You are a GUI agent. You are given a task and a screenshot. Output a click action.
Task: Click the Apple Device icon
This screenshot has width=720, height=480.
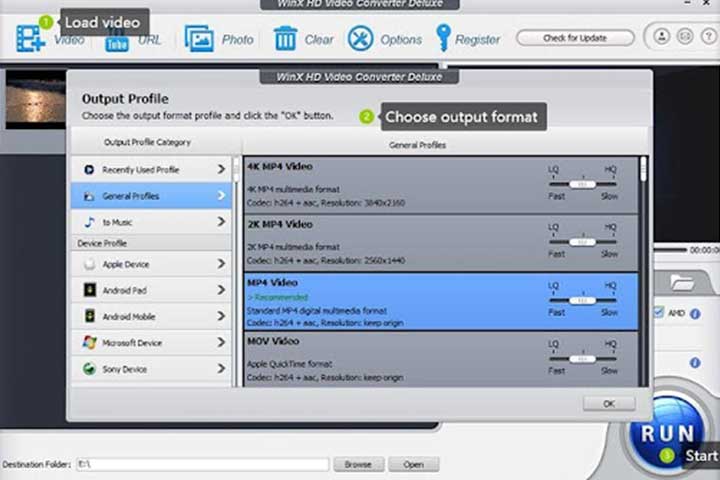pyautogui.click(x=90, y=264)
